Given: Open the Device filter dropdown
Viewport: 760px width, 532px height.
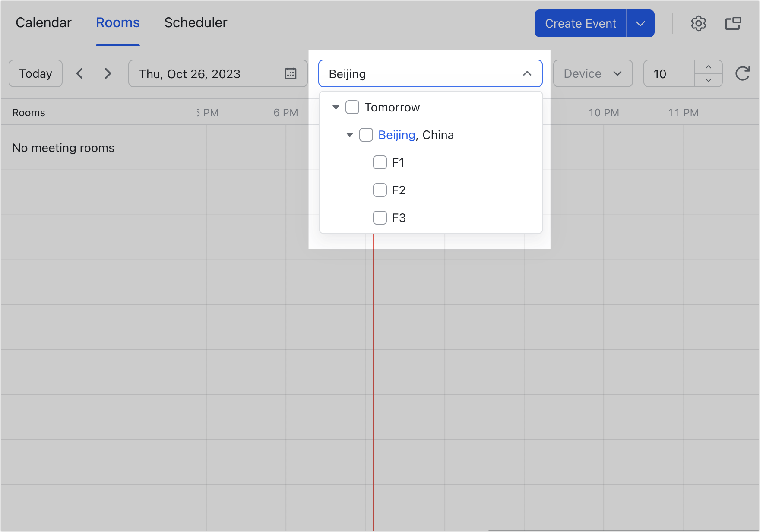Looking at the screenshot, I should coord(593,73).
